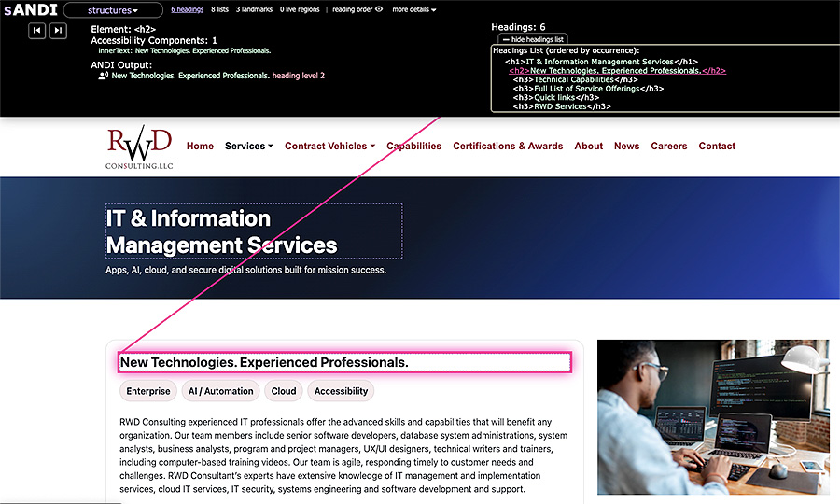Select the Enterprise tag
Viewport: 840px width, 504px height.
(148, 391)
